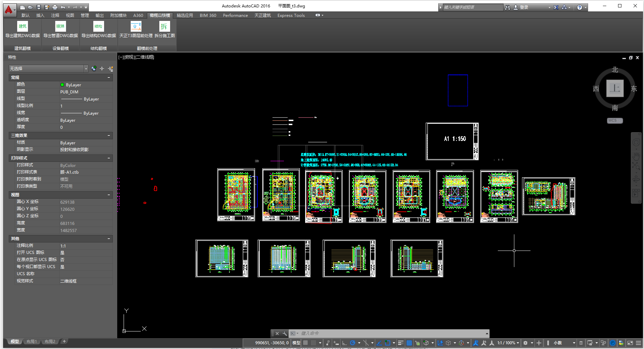Collapse the 其他 section in properties panel
Screen dimensions: 644x349
(109, 239)
